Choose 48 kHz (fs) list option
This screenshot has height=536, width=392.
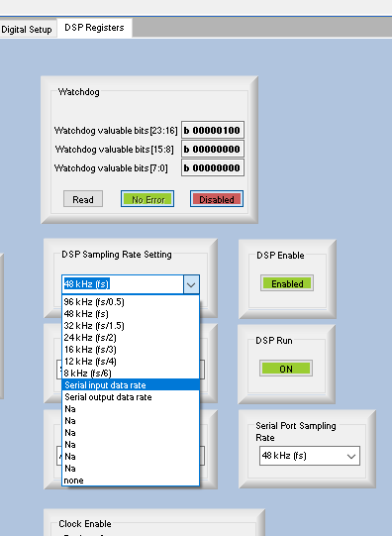pyautogui.click(x=131, y=314)
